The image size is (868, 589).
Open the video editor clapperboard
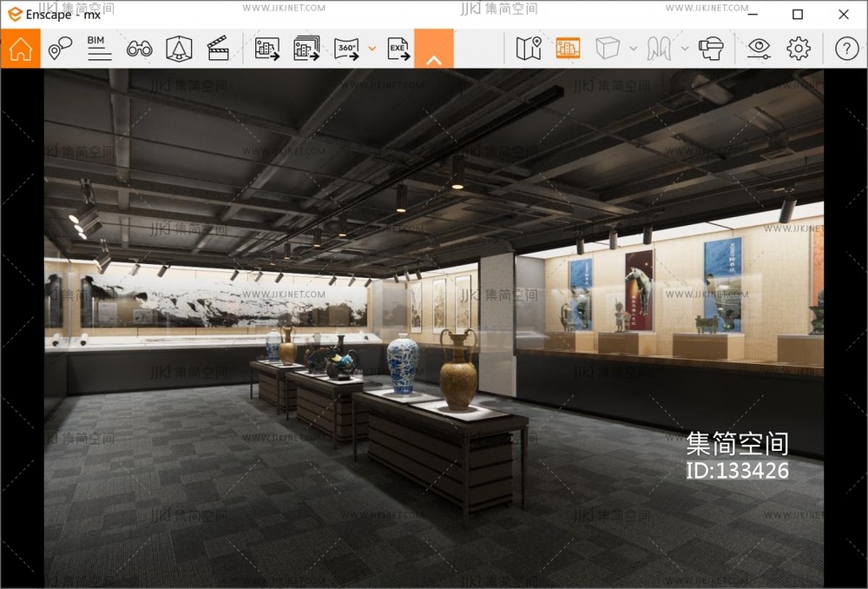pos(219,49)
